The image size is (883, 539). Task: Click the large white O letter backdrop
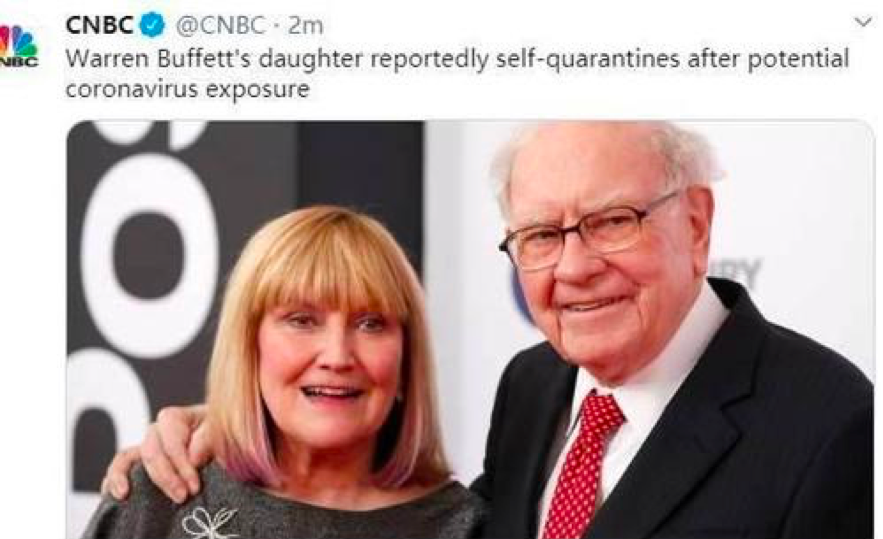tap(149, 255)
